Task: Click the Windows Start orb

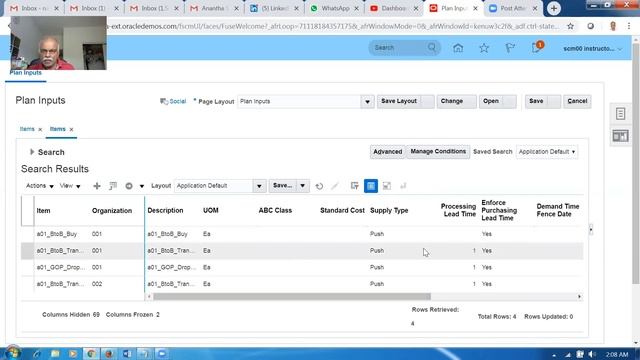Action: coord(12,353)
